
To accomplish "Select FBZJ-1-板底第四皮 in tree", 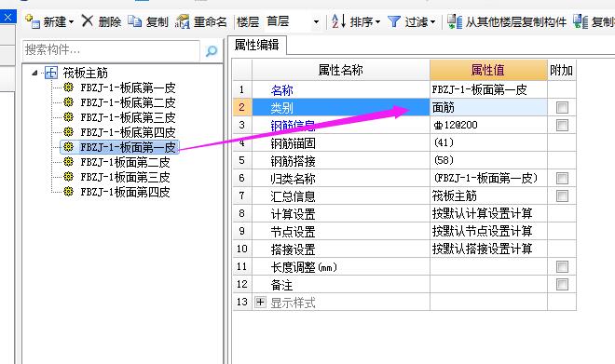I will (x=128, y=132).
